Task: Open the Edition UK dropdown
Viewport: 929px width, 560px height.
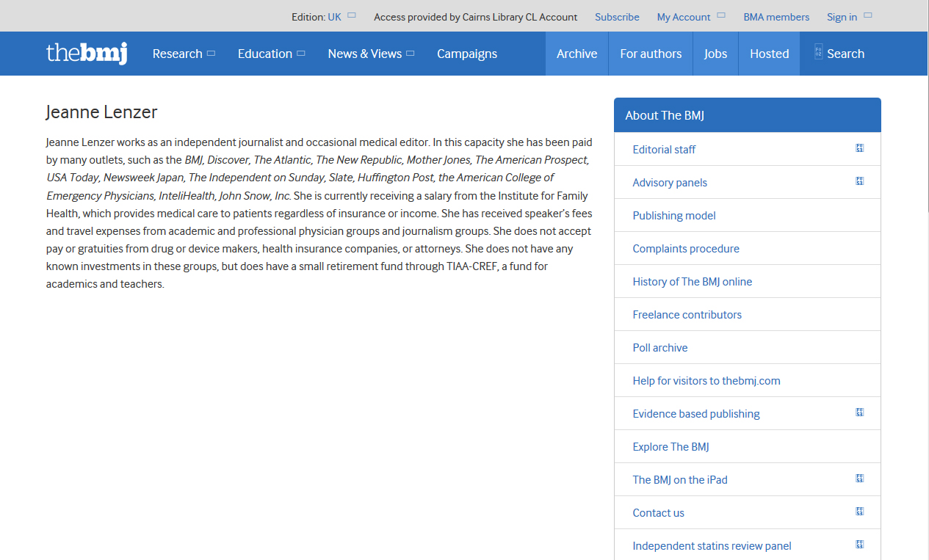Action: [341, 17]
